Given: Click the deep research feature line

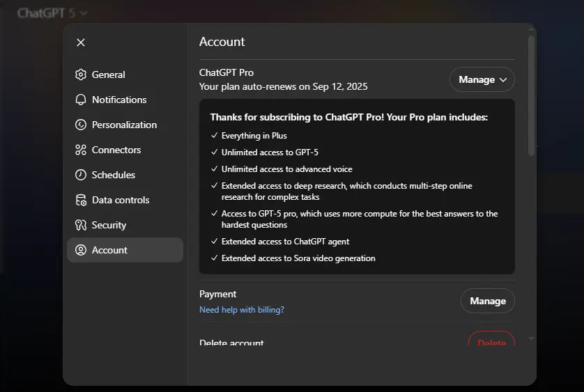Looking at the screenshot, I should (347, 191).
